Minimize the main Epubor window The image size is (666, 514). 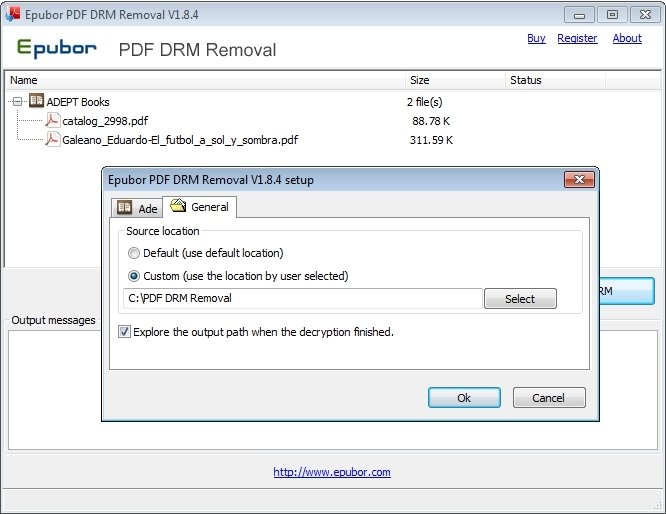tap(579, 15)
